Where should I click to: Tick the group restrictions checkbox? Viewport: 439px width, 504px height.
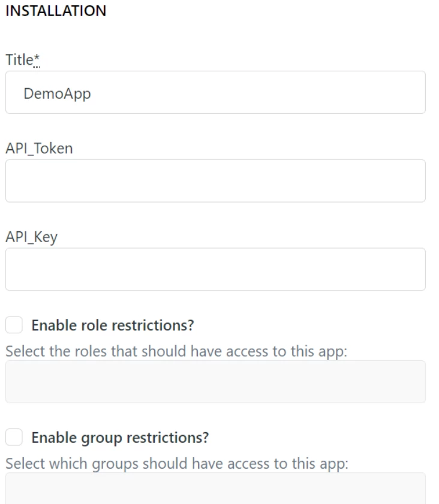pyautogui.click(x=14, y=437)
